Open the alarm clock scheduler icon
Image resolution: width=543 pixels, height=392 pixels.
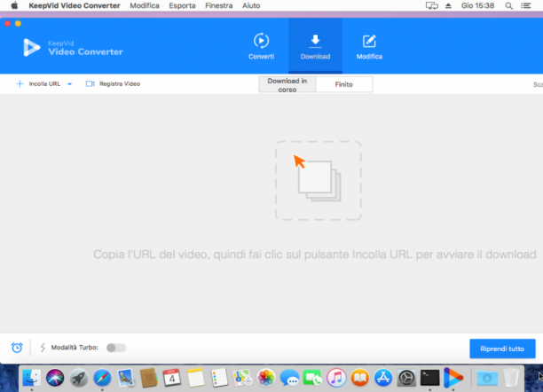17,348
